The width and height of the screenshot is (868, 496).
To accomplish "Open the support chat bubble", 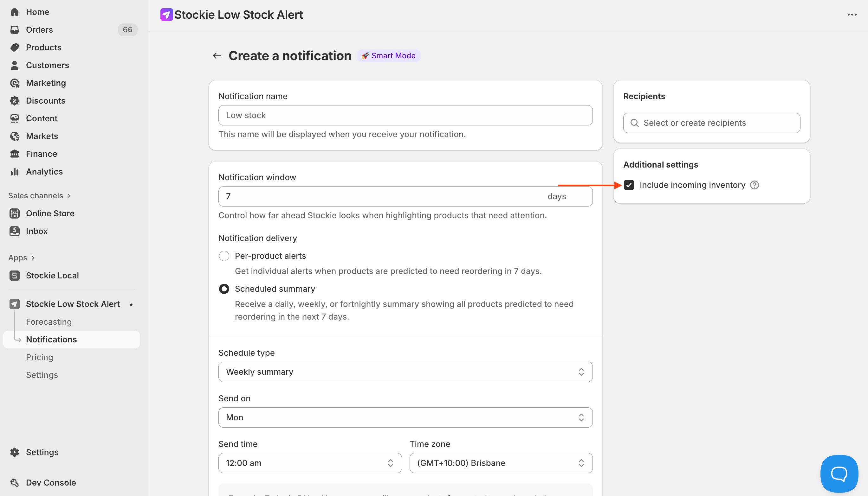I will click(x=839, y=473).
